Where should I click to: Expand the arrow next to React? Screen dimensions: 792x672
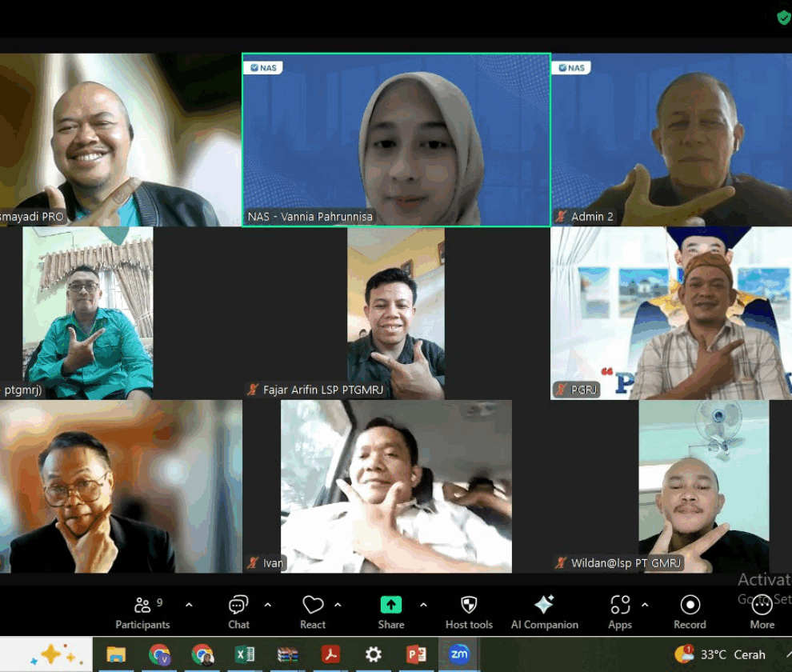pyautogui.click(x=338, y=605)
